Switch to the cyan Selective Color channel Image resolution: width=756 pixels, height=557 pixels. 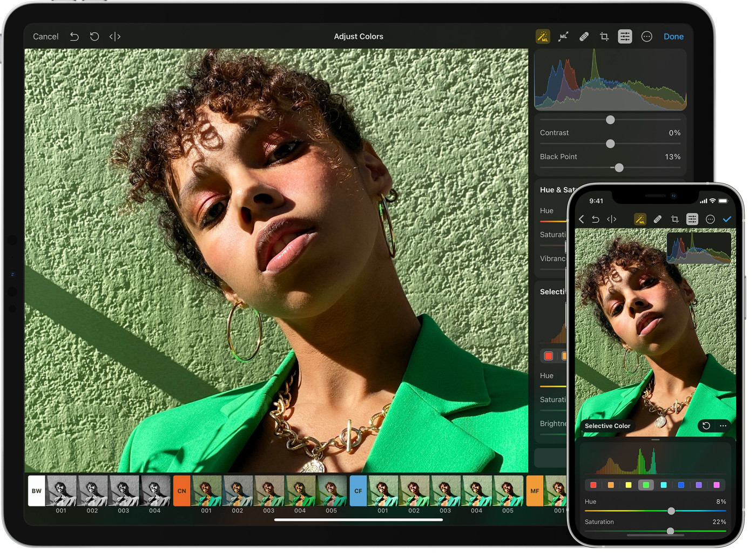tap(664, 485)
